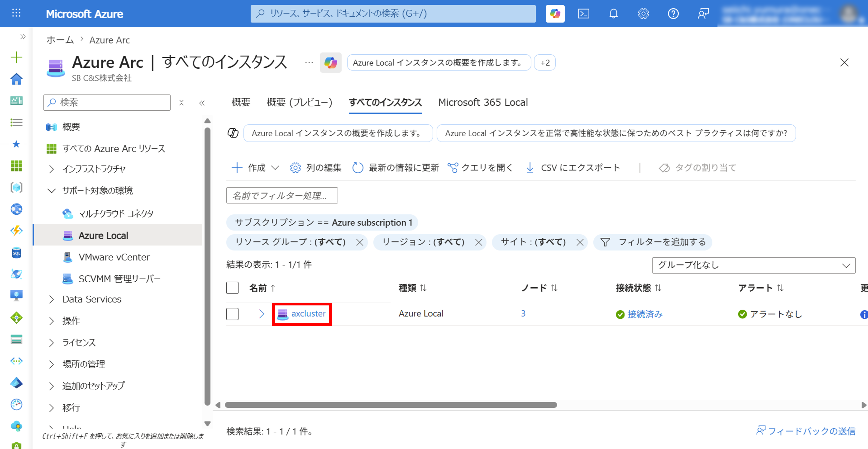868x449 pixels.
Task: Check the axcluster row checkbox
Action: pyautogui.click(x=232, y=314)
